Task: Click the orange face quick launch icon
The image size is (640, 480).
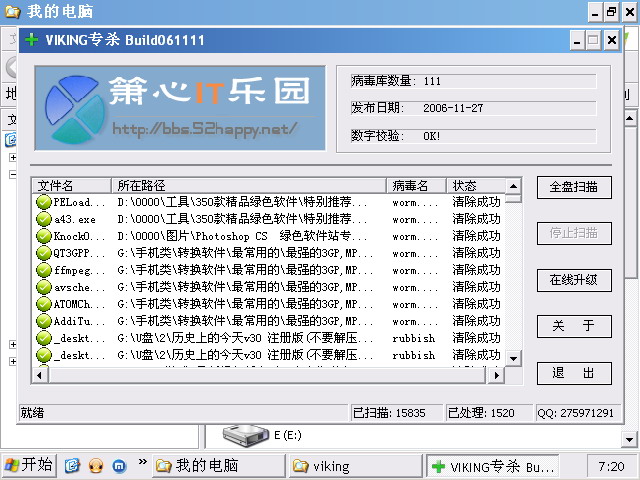Action: 96,466
